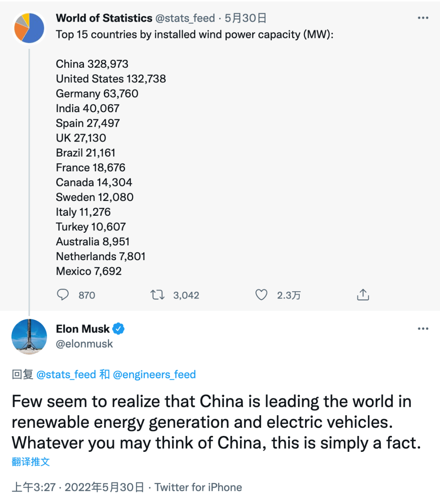Open the @stats_feed reply mention link

(x=66, y=374)
